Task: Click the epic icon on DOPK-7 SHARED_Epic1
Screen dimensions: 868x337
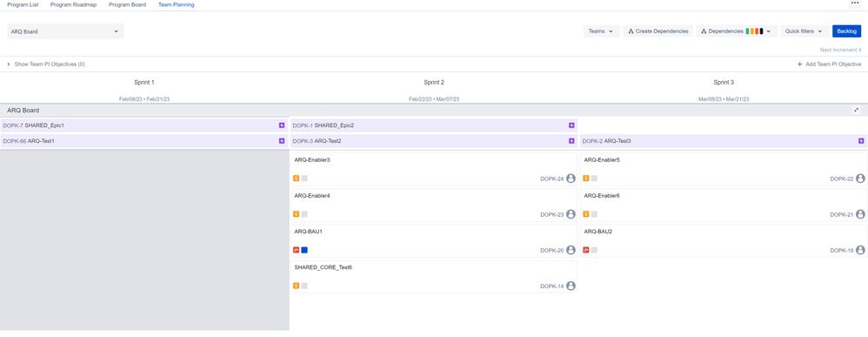Action: (281, 125)
